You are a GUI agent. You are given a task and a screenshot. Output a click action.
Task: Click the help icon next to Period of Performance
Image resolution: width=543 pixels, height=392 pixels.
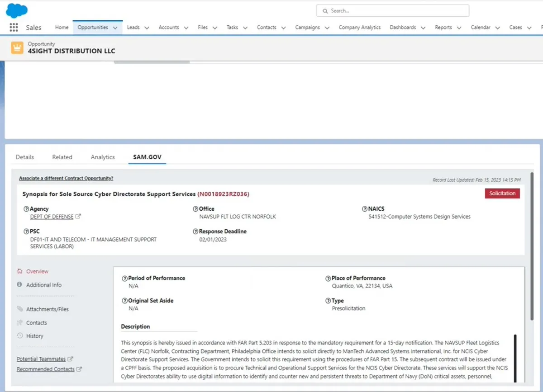(124, 278)
